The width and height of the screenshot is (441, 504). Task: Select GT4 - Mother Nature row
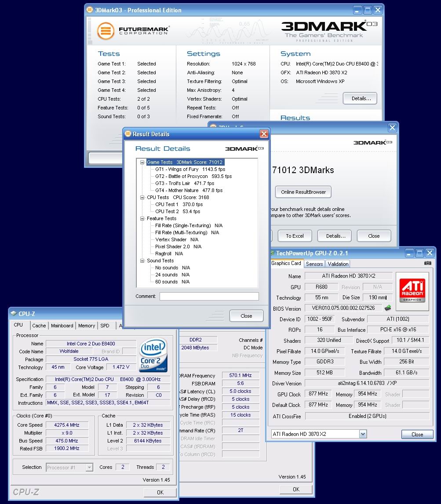[189, 191]
